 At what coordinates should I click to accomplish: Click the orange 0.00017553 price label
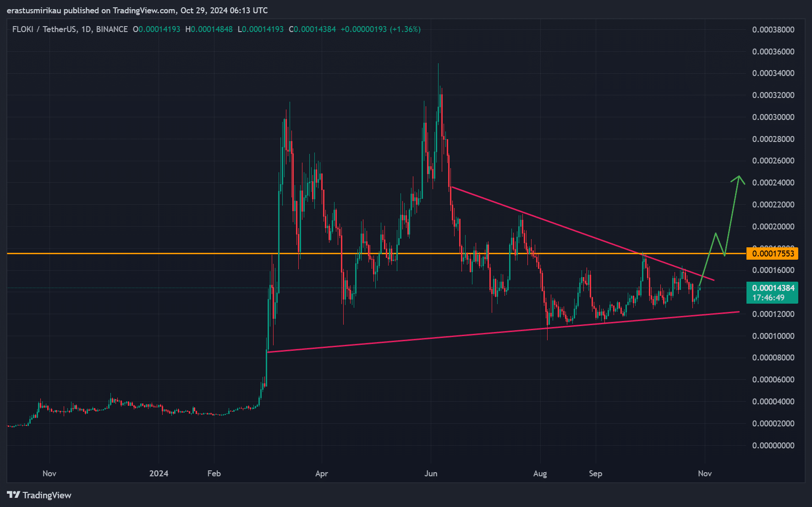click(x=773, y=254)
